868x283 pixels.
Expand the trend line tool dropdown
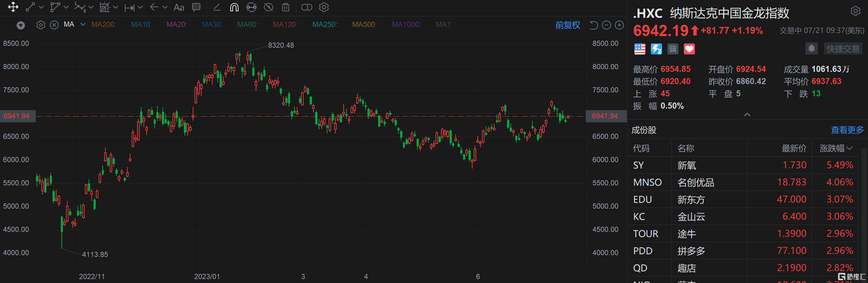[x=42, y=7]
